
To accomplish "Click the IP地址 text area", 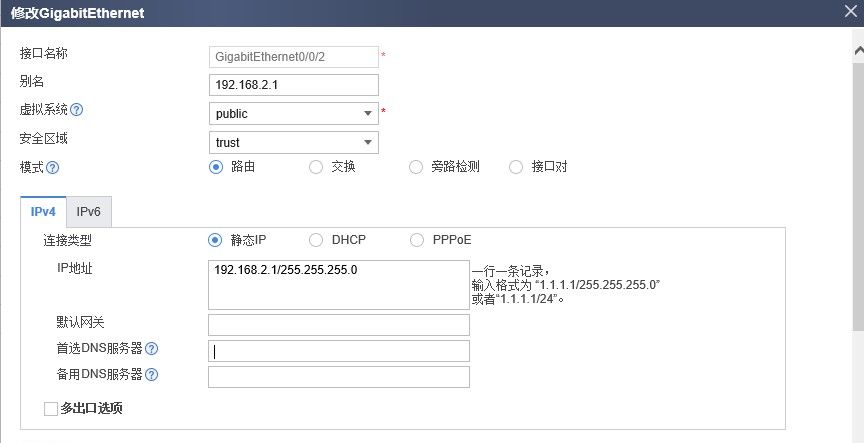I will click(338, 285).
